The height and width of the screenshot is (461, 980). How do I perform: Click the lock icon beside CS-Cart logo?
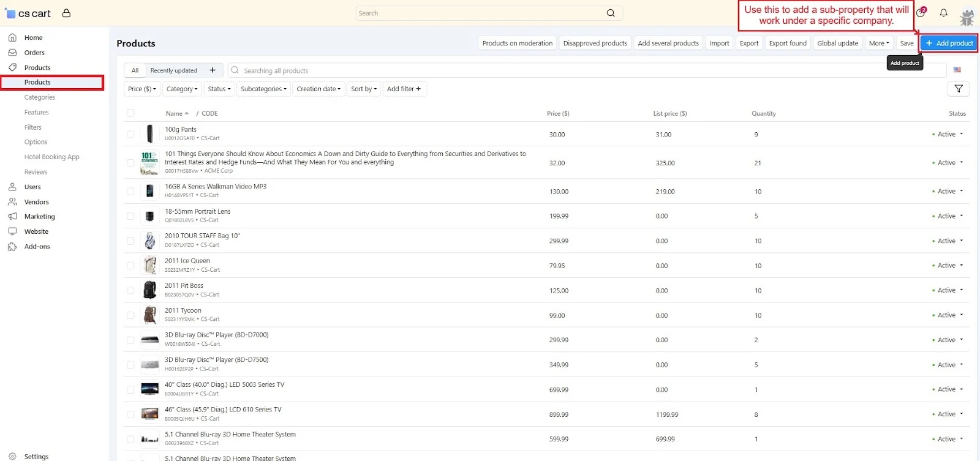(x=66, y=13)
